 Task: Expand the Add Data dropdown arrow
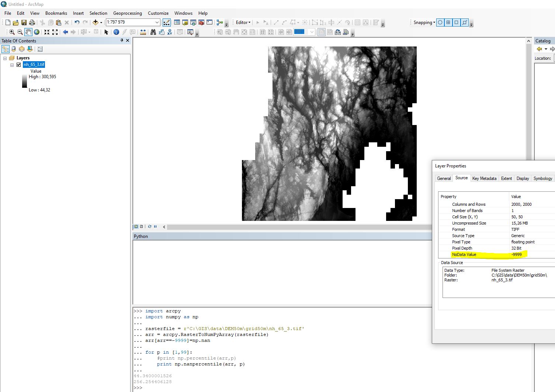101,22
